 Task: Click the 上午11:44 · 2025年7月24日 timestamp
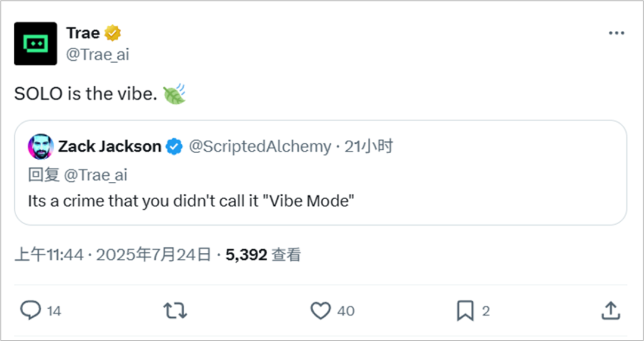click(113, 256)
